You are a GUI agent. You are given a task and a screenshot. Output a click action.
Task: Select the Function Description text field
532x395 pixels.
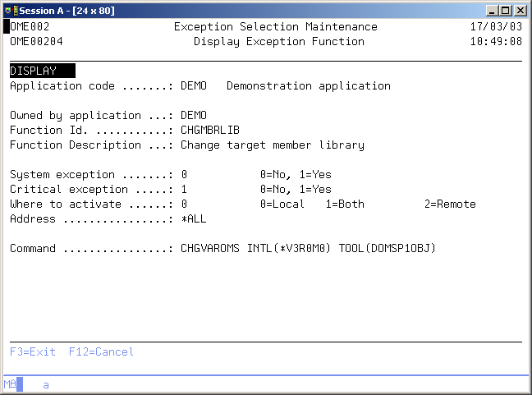coord(272,145)
